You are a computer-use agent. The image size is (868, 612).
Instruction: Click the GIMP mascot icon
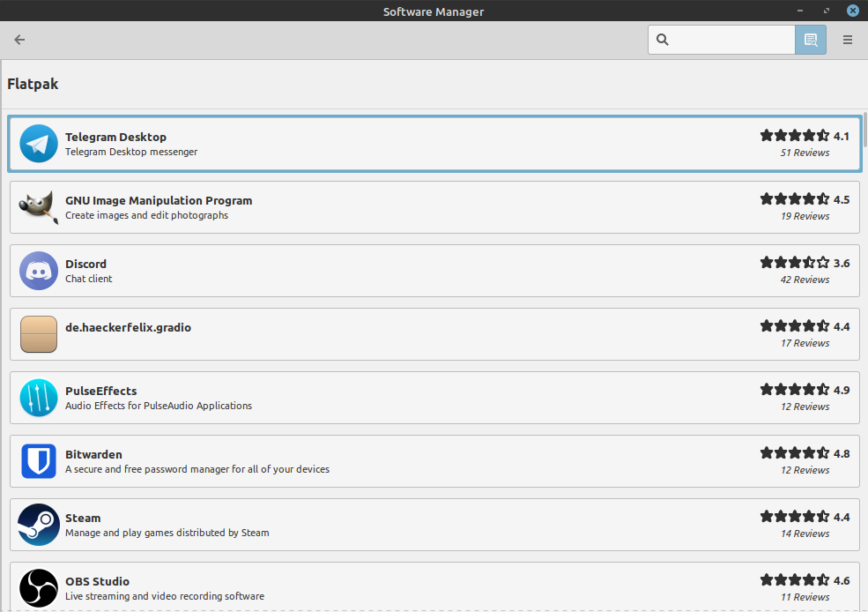point(38,207)
